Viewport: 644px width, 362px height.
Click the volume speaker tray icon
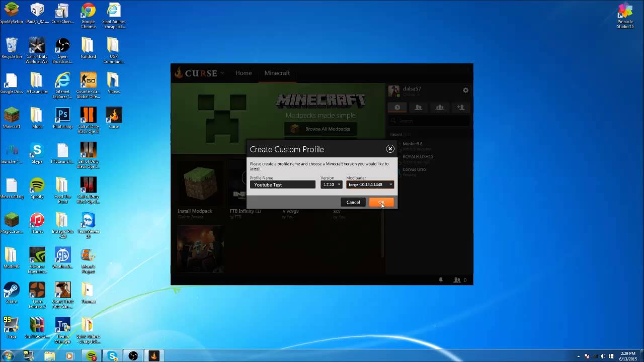tap(603, 356)
